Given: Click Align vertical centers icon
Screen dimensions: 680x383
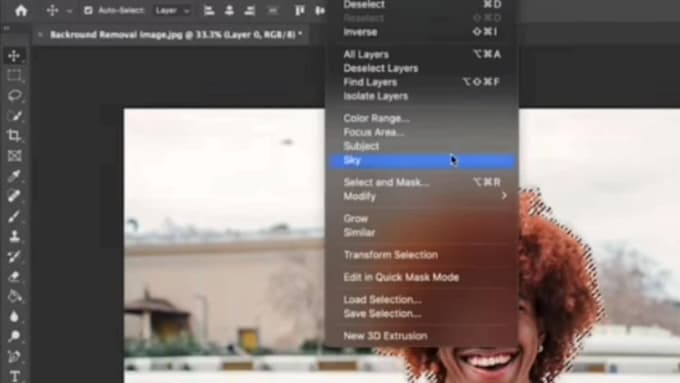Looking at the screenshot, I should click(x=320, y=10).
